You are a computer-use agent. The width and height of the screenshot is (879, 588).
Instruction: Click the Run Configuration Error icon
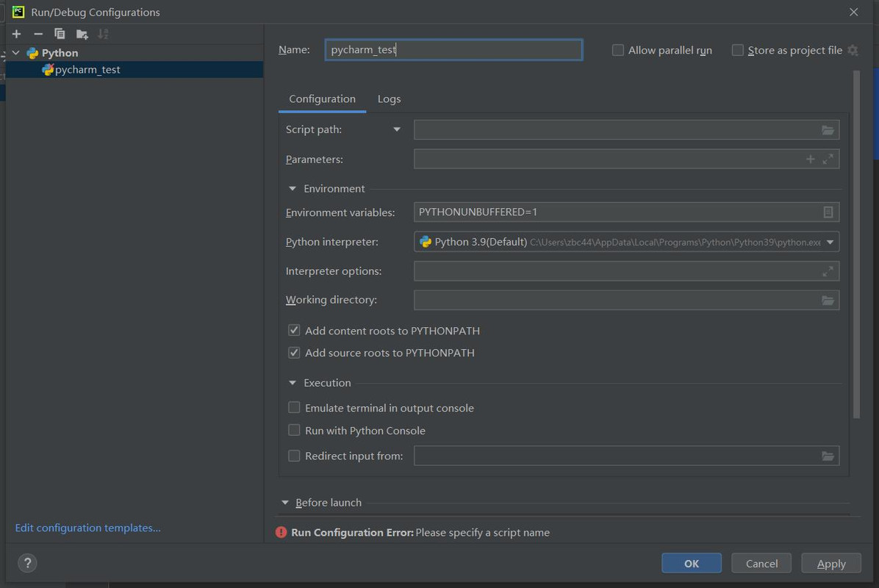[281, 532]
